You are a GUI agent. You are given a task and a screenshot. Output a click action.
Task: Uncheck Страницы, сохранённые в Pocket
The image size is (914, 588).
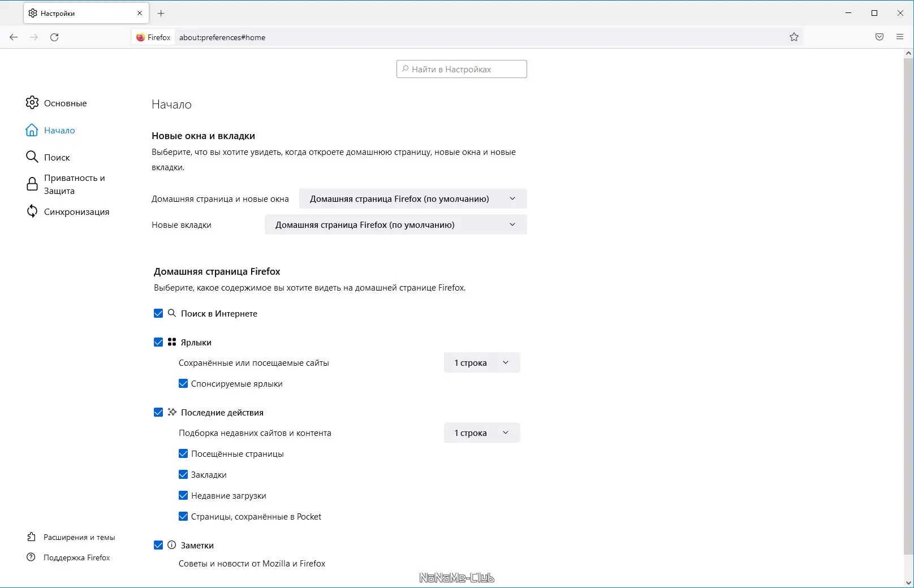pyautogui.click(x=183, y=516)
